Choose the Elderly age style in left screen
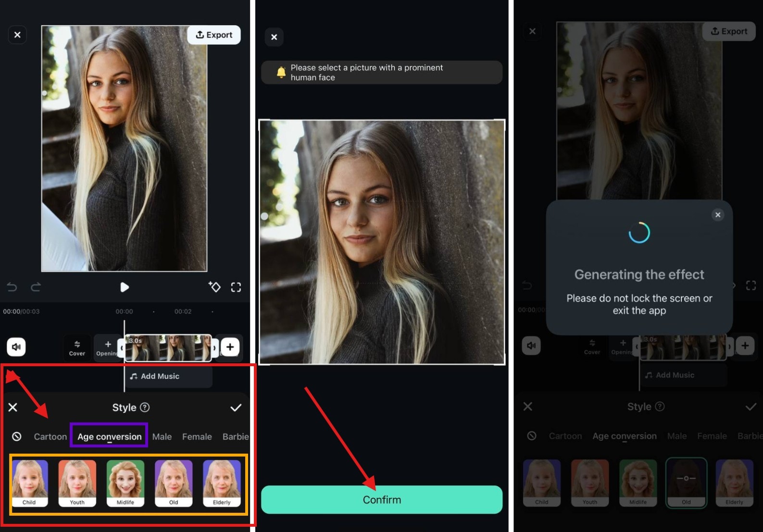The width and height of the screenshot is (763, 532). [x=222, y=483]
